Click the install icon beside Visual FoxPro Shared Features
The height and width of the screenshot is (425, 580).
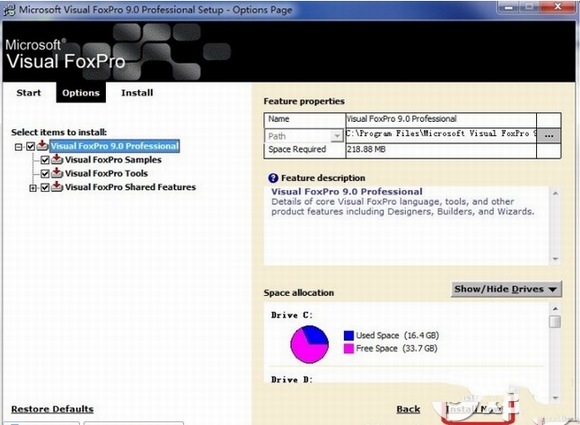57,186
